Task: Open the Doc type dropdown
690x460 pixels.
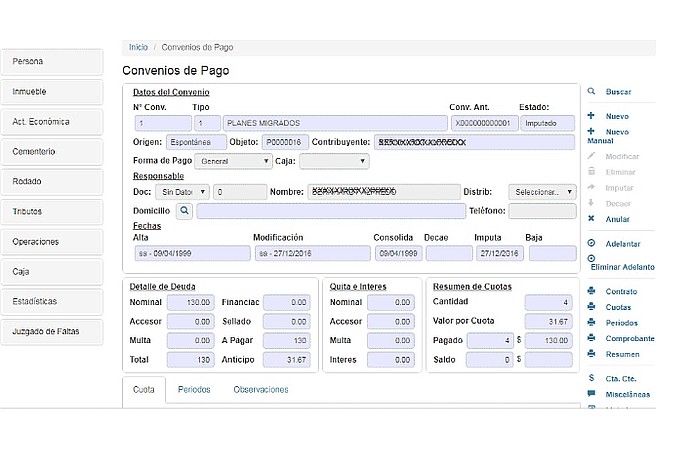Action: click(182, 192)
